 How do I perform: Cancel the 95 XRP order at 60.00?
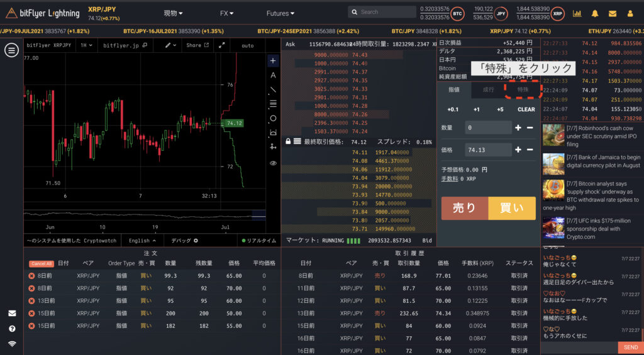click(31, 301)
